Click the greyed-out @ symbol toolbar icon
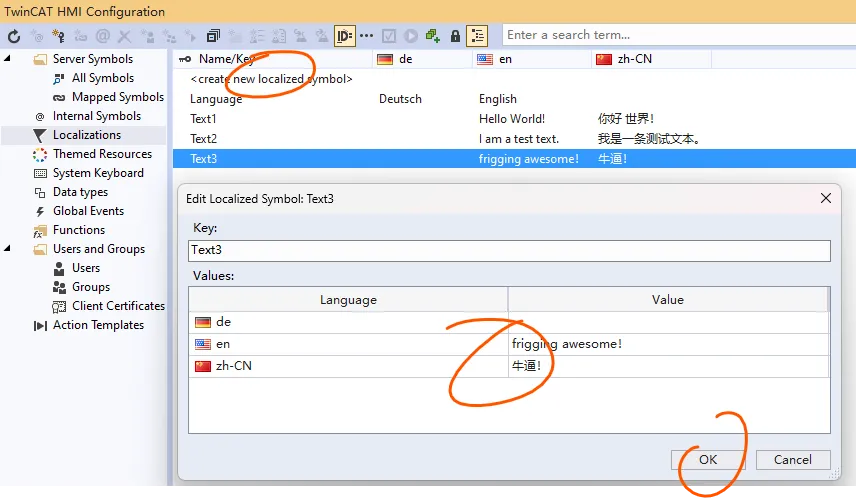 (103, 36)
